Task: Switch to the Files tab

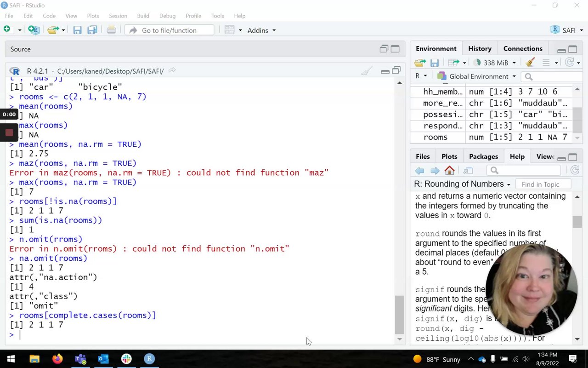Action: [x=423, y=156]
